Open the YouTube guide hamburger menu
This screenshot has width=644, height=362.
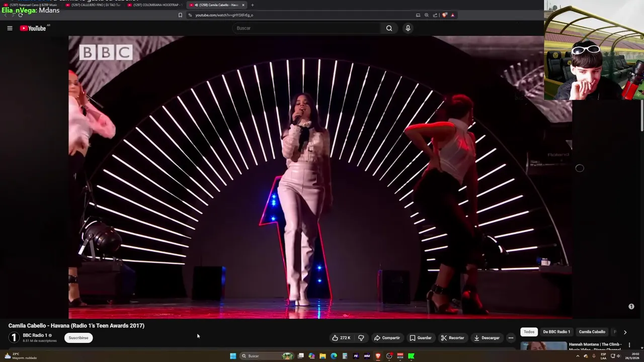(10, 28)
